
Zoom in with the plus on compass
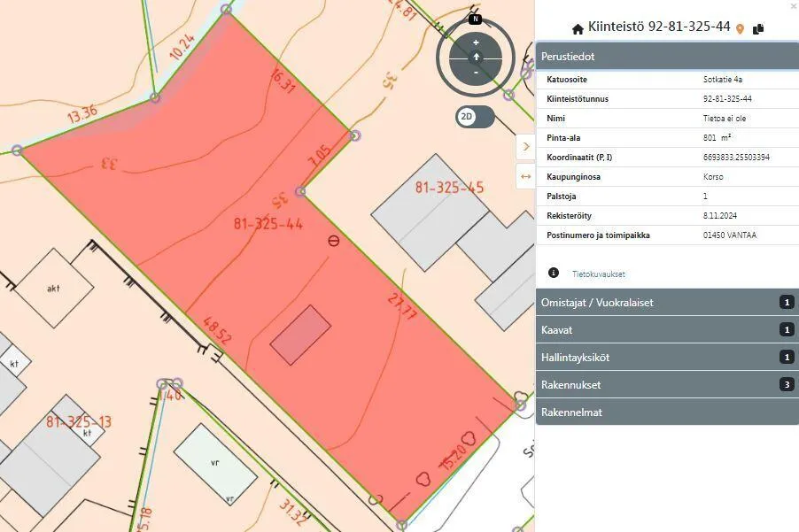[476, 42]
